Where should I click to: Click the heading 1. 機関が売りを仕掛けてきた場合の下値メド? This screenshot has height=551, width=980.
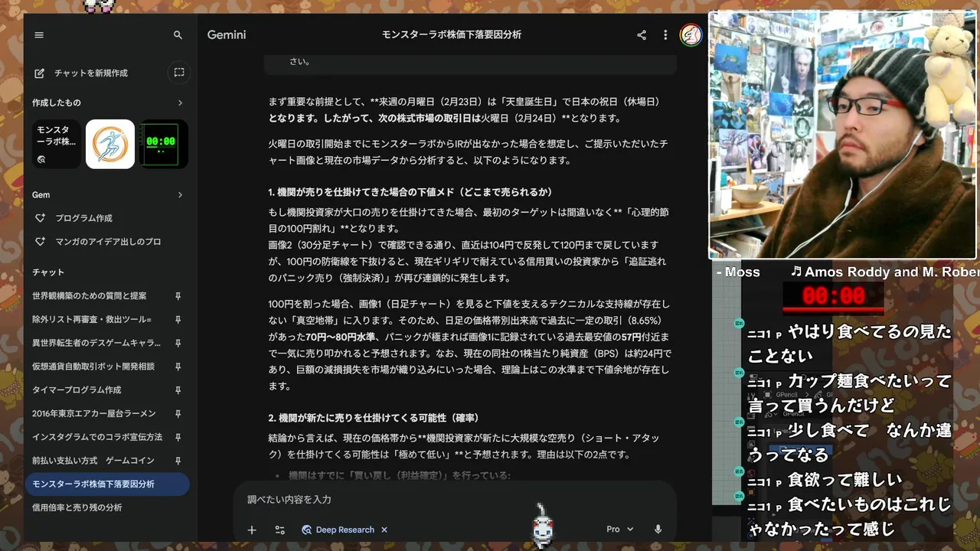pos(410,192)
